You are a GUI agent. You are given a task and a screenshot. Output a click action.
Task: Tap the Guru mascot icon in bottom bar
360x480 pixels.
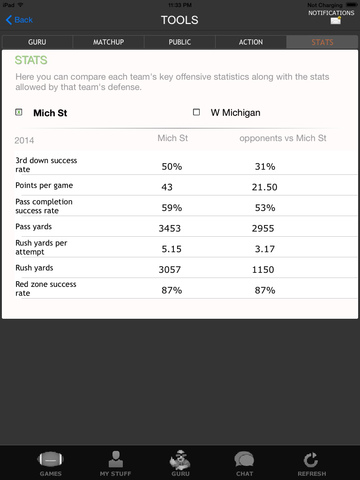(180, 459)
